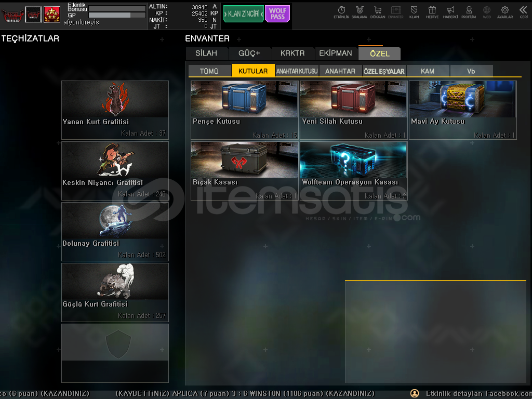Image resolution: width=532 pixels, height=399 pixels.
Task: Select the ÖZEL EŞYALAR sub-tab
Action: pyautogui.click(x=384, y=71)
